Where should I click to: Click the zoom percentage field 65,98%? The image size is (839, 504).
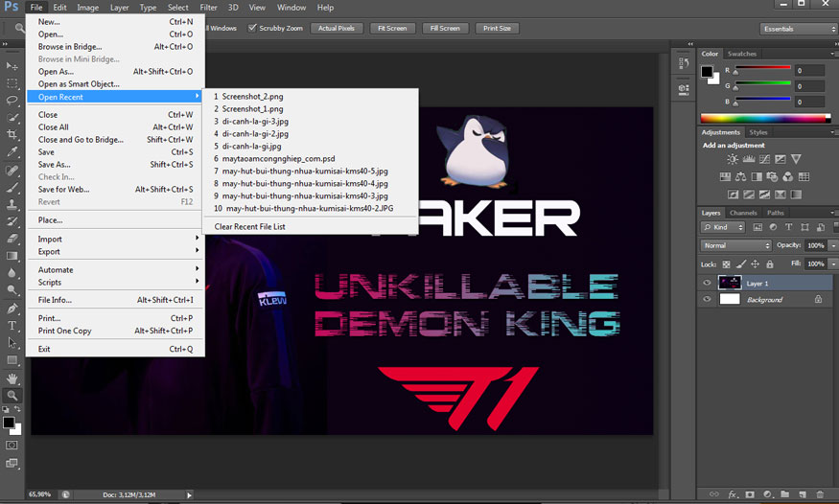40,494
